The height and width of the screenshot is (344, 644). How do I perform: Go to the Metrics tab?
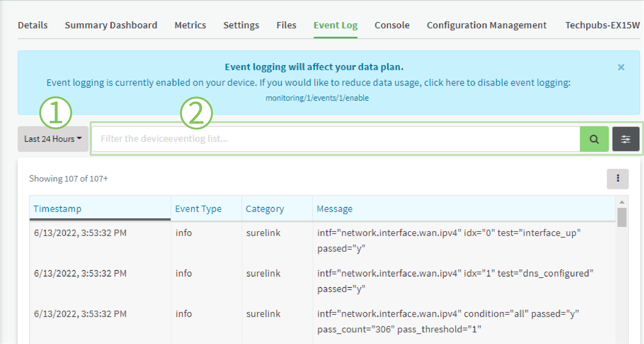pyautogui.click(x=190, y=25)
